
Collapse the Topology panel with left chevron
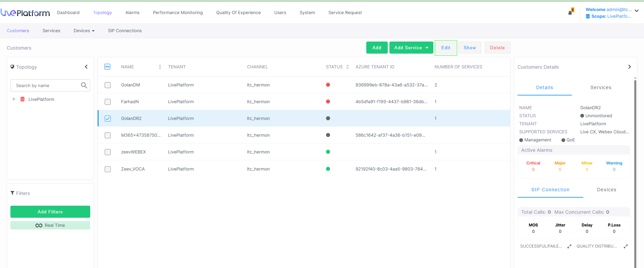(x=86, y=67)
